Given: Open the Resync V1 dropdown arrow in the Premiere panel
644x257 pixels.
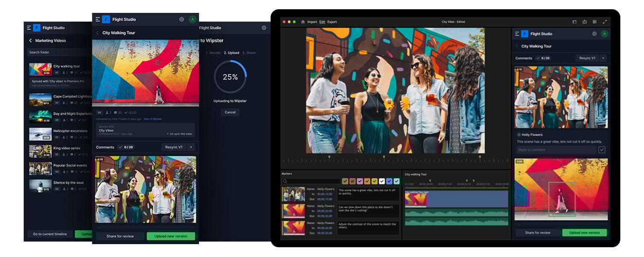Looking at the screenshot, I should point(603,58).
